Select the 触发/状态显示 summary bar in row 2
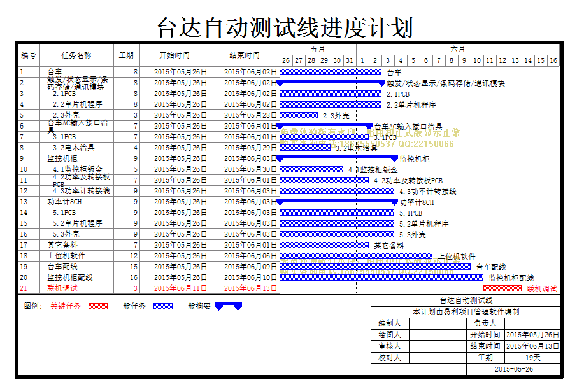Image resolution: width=577 pixels, height=392 pixels. click(x=331, y=83)
